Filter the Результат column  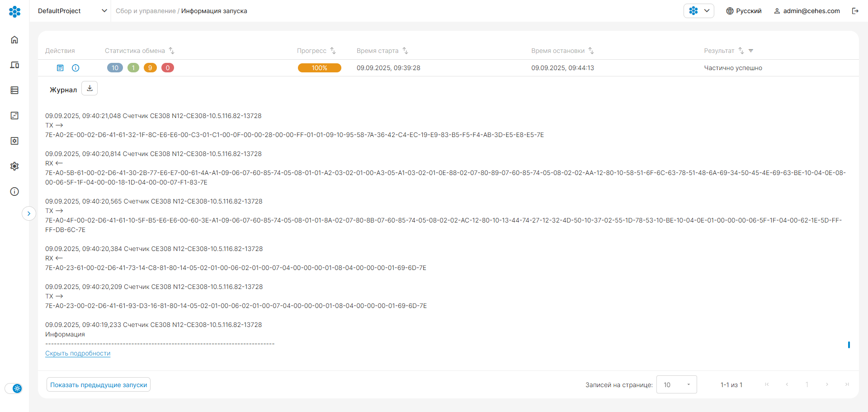click(751, 51)
